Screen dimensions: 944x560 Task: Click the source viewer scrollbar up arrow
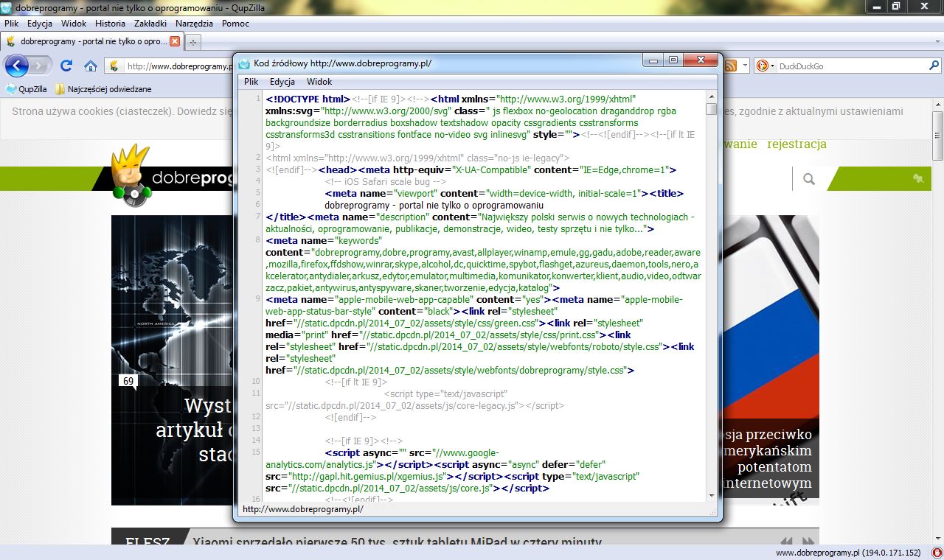(x=711, y=97)
